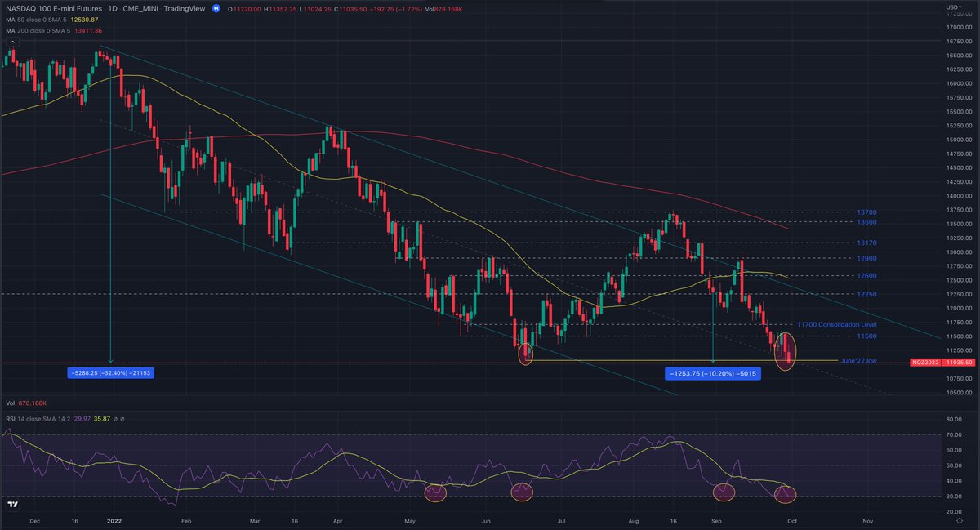The height and width of the screenshot is (530, 980).
Task: Click the blue replay rewind icon
Action: [x=216, y=8]
